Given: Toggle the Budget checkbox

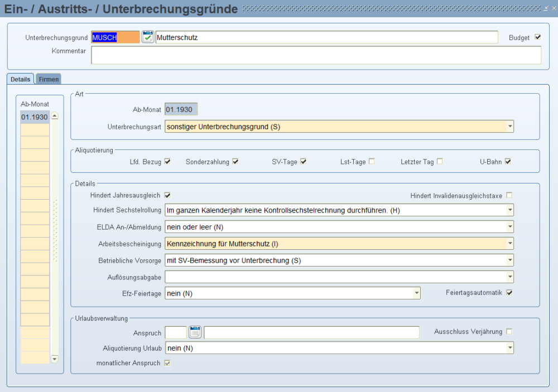Looking at the screenshot, I should (538, 37).
